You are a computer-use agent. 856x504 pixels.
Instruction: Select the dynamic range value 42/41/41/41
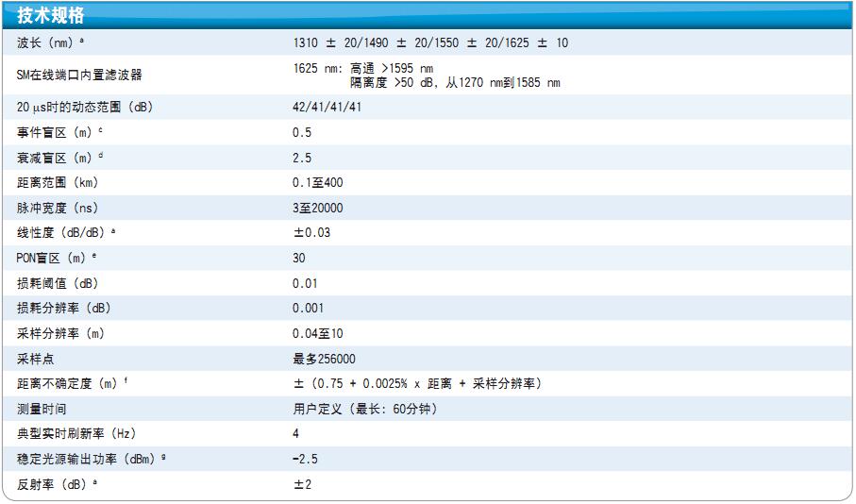(327, 108)
